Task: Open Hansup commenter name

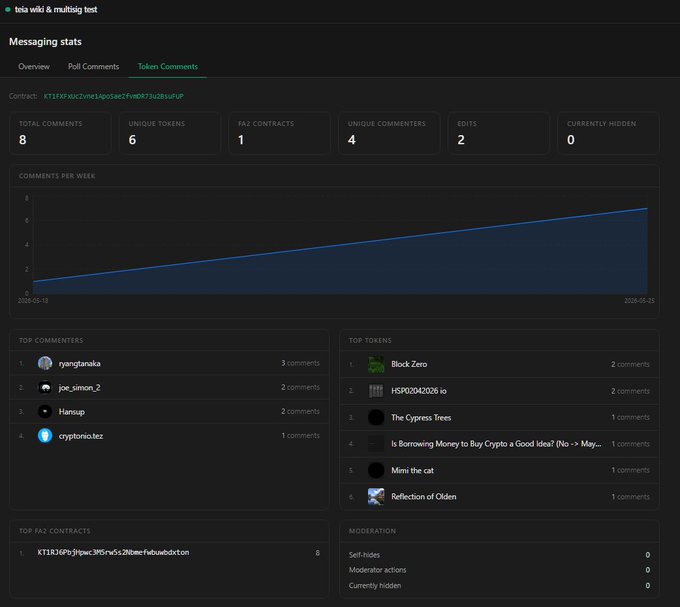Action: pyautogui.click(x=72, y=411)
